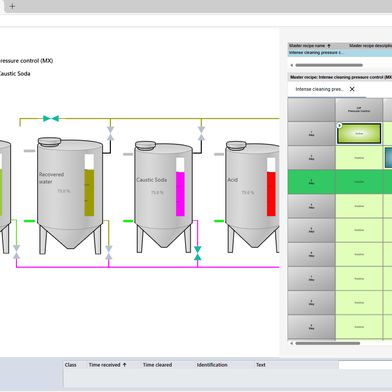Screen dimensions: 392x392
Task: Click the recipe grid bottom scrollbar thumb
Action: tap(328, 343)
